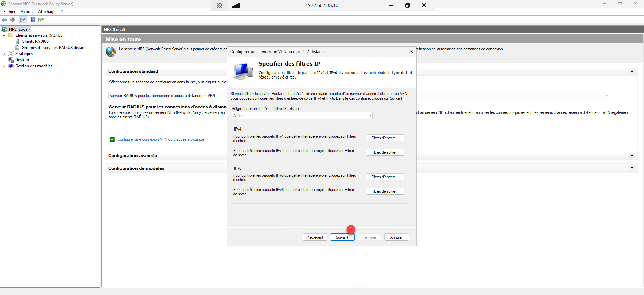Click the blue Back arrow in toolbar
Screen dimensions: 644x295
4,20
